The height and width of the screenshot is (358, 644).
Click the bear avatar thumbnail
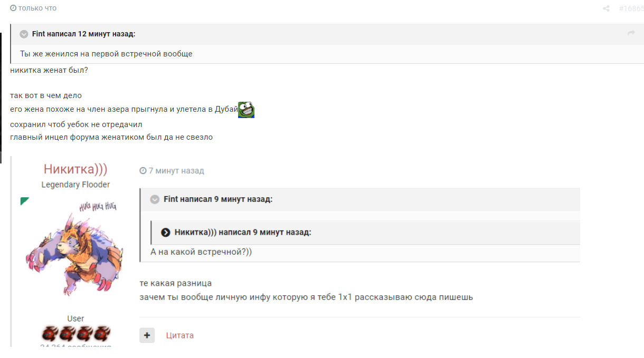[75, 248]
